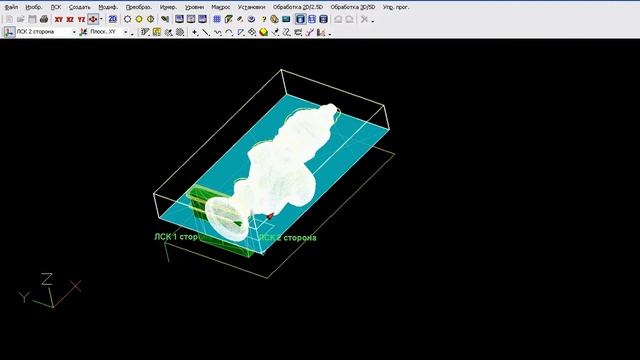
Task: Select the highlighted blue panel layout icon
Action: [300, 19]
